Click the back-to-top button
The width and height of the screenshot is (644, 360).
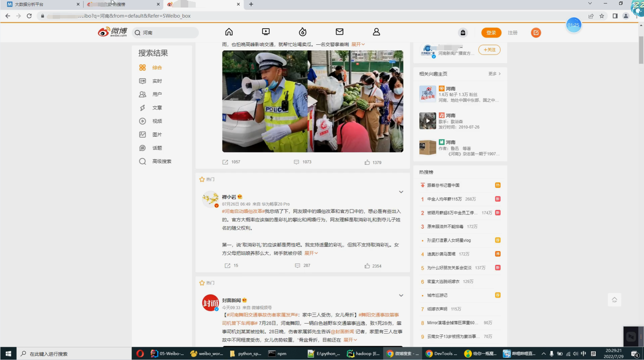click(x=614, y=300)
